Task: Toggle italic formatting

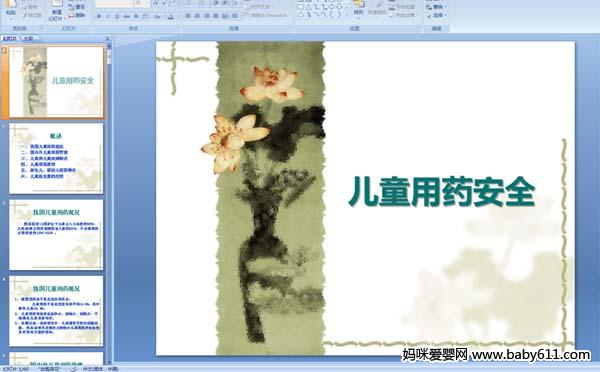Action: point(108,16)
